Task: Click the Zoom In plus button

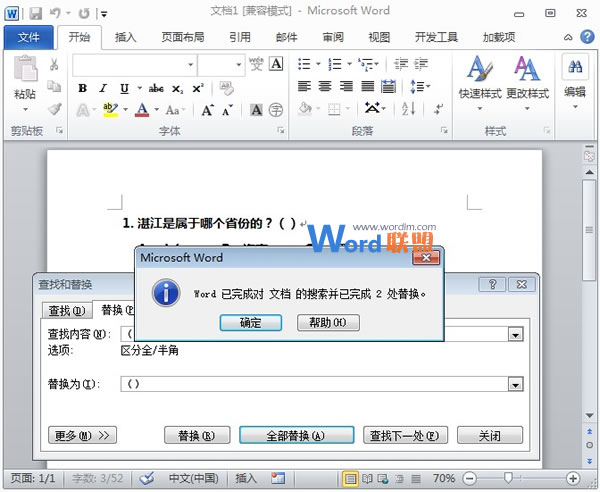Action: pos(573,478)
